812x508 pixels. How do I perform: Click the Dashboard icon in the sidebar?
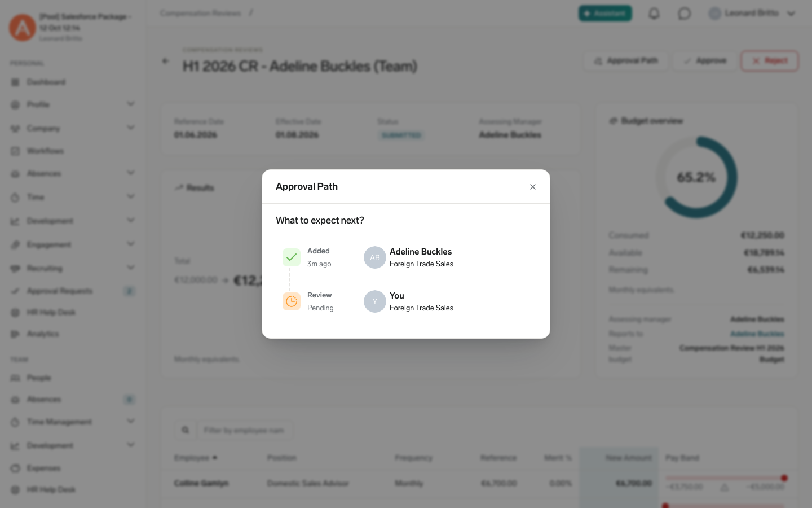[x=15, y=82]
